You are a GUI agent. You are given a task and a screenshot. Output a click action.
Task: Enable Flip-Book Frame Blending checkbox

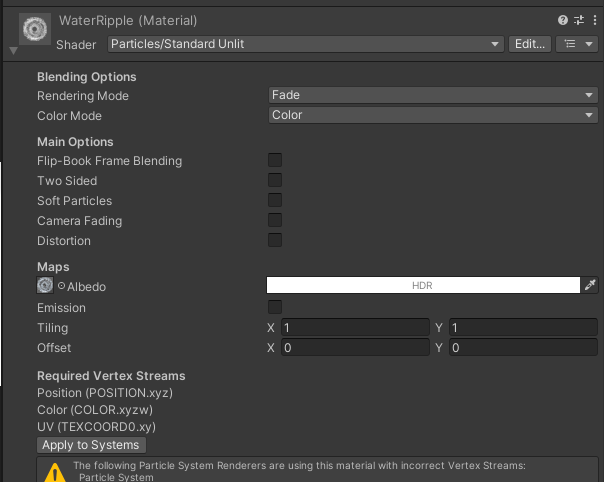coord(275,160)
